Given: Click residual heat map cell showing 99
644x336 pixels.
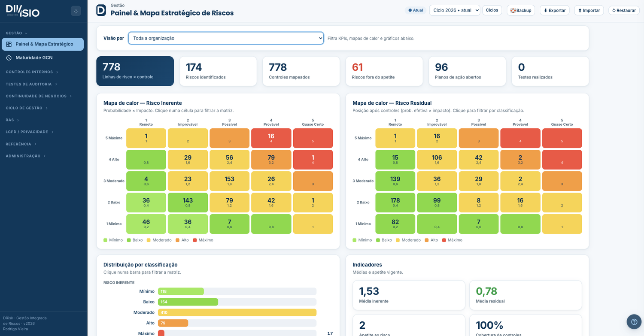Looking at the screenshot, I should [x=437, y=203].
